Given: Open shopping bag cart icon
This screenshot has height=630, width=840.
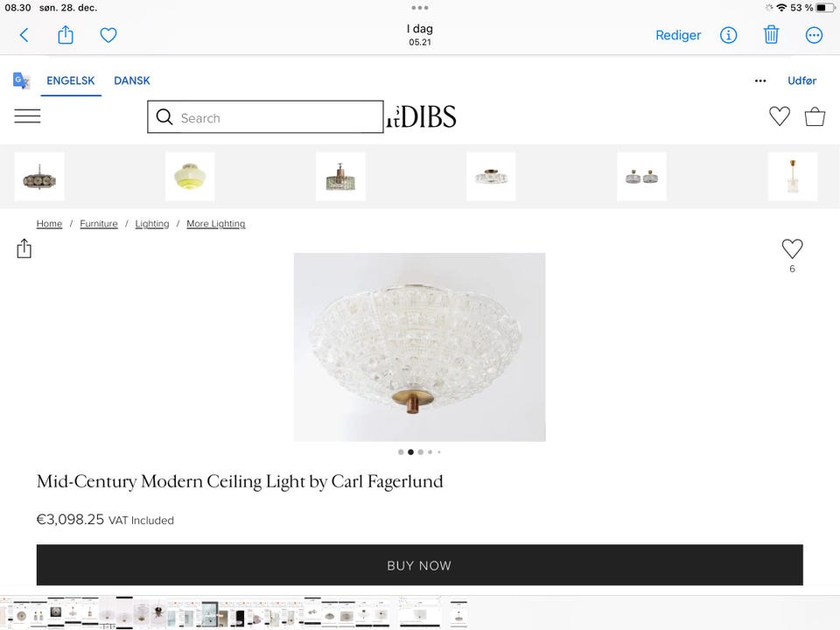Looking at the screenshot, I should [815, 116].
